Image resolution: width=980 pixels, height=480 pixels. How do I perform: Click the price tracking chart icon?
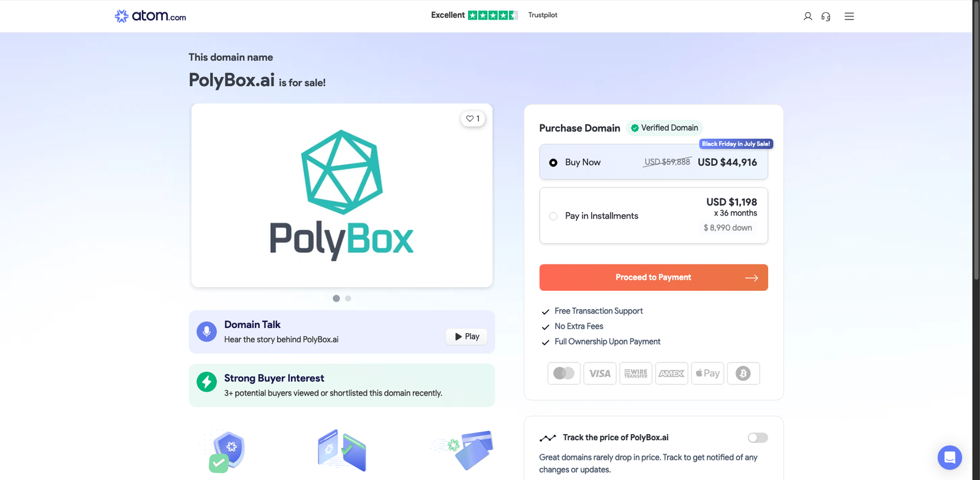pyautogui.click(x=548, y=438)
